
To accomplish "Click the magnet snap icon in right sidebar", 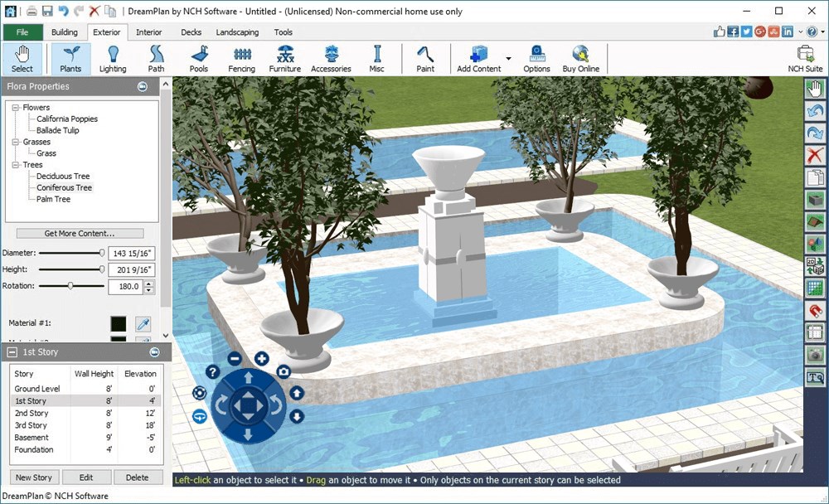I will (815, 310).
